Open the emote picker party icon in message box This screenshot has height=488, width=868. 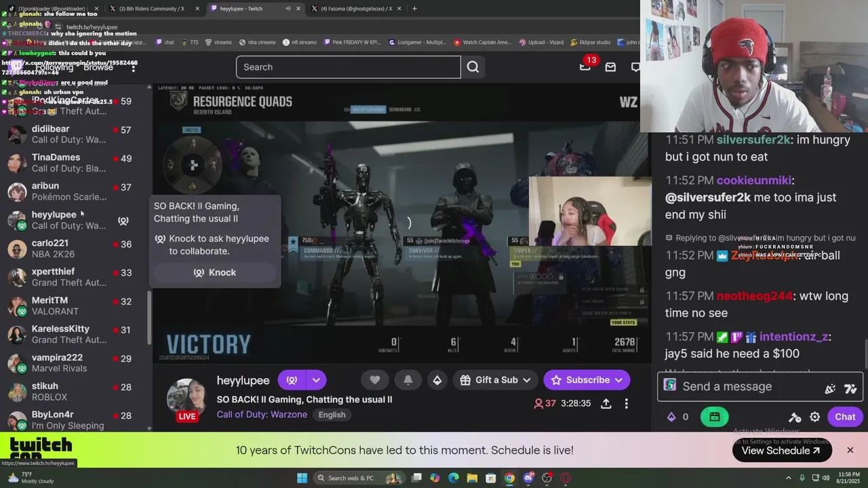[x=830, y=388]
